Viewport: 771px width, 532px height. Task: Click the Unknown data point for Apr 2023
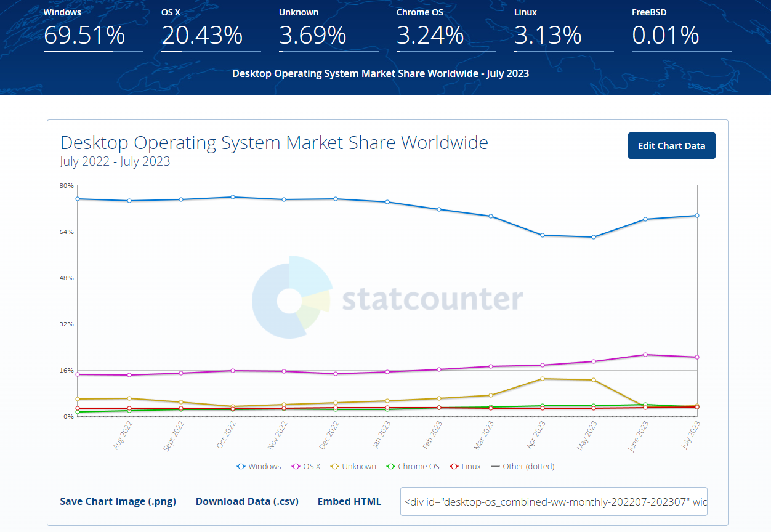542,379
